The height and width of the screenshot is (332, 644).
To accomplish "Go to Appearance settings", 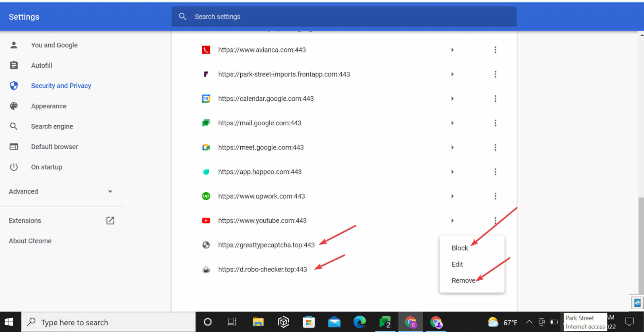I will pos(49,106).
